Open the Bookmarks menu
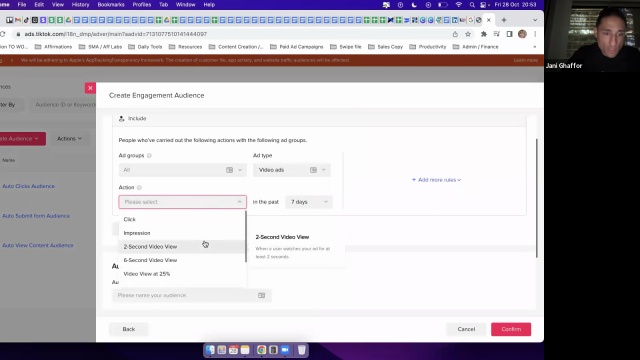The height and width of the screenshot is (360, 640). [x=111, y=4]
